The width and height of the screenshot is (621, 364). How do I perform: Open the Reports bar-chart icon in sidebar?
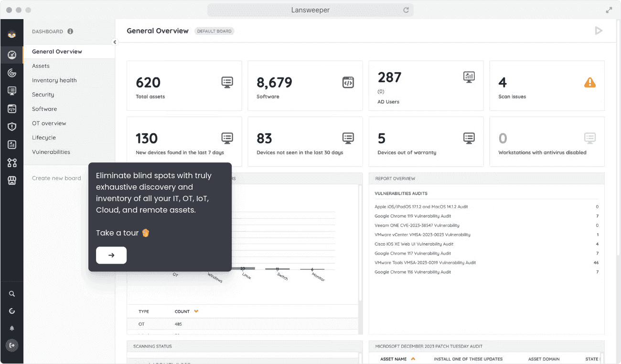[12, 144]
